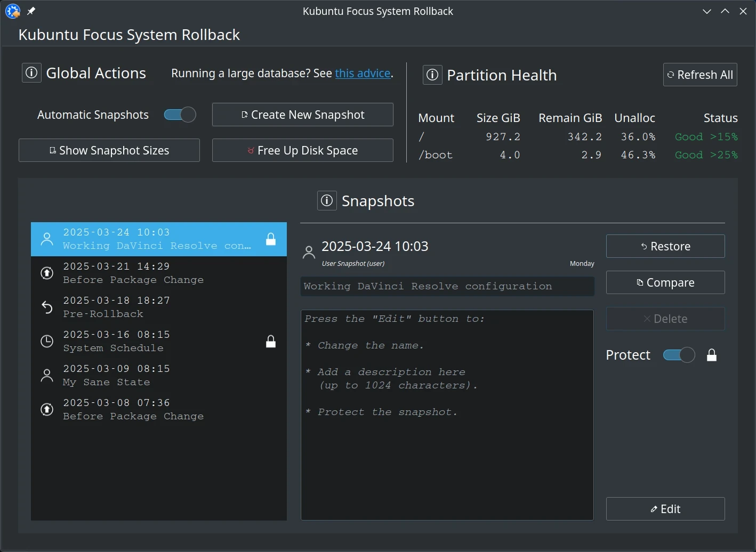Refresh all partition health data
The image size is (756, 552).
[699, 75]
